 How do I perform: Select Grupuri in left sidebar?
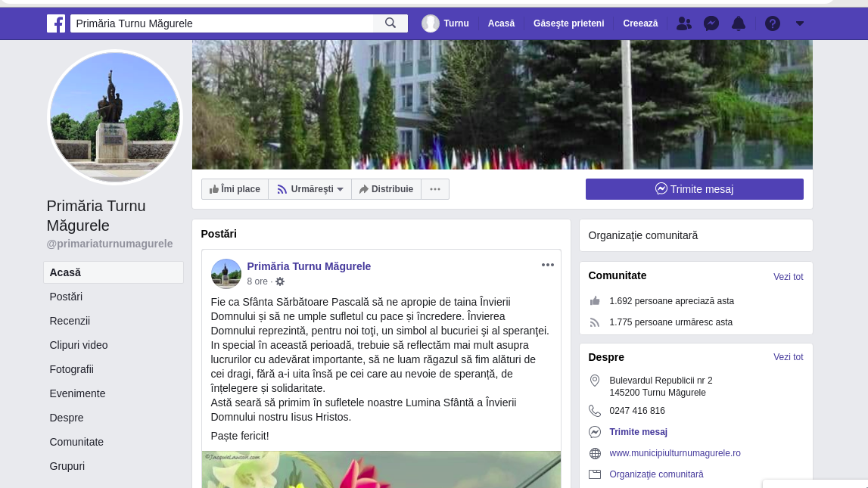[67, 466]
